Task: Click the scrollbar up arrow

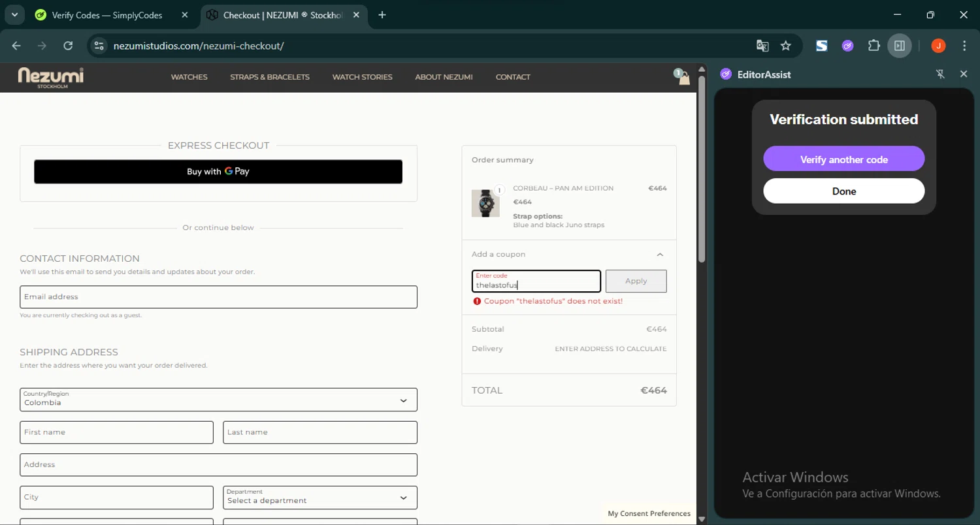Action: point(702,69)
